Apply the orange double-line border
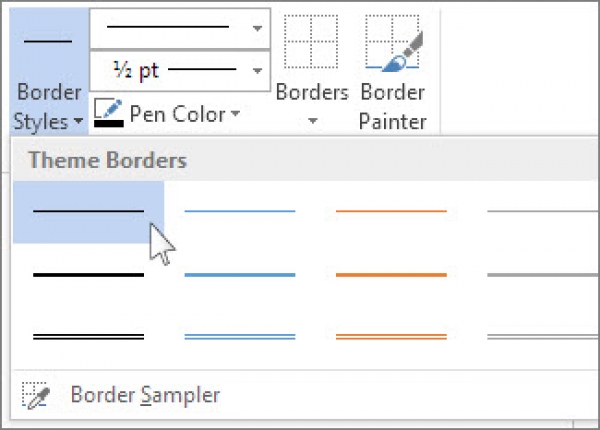The height and width of the screenshot is (430, 600). pos(391,336)
